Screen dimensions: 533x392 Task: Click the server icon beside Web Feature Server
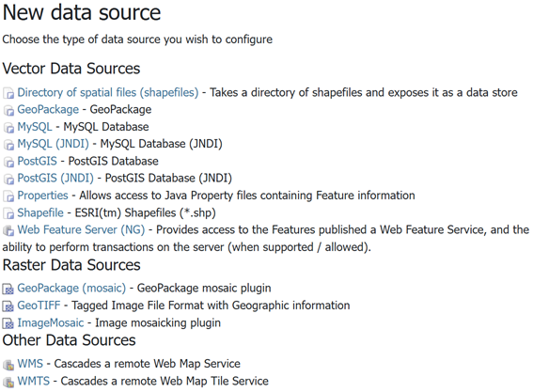[8, 230]
